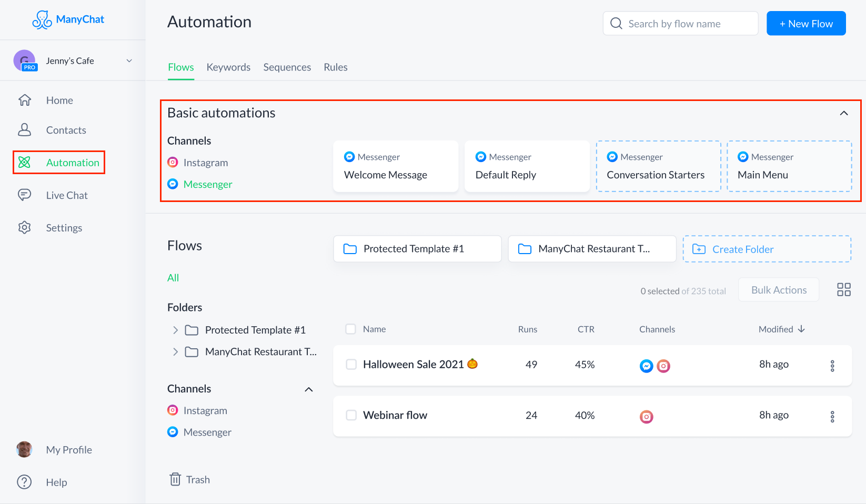The width and height of the screenshot is (866, 504).
Task: Click folder icon on Protected Template #1 card
Action: (350, 249)
